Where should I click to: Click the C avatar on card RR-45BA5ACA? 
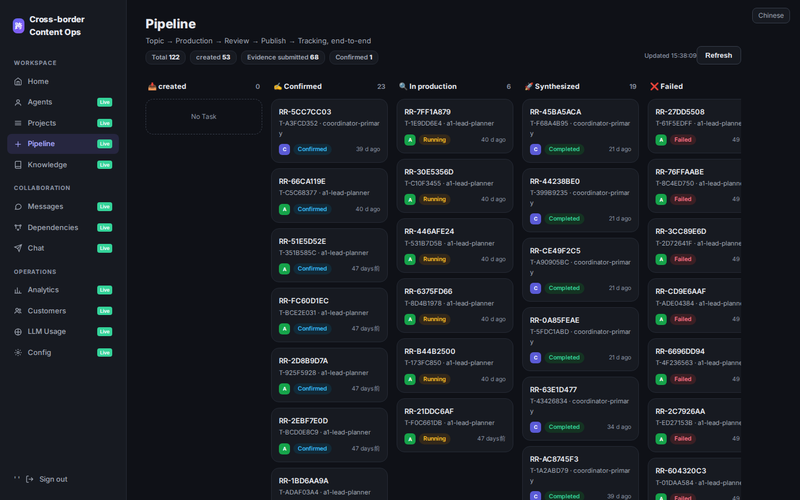(x=535, y=149)
